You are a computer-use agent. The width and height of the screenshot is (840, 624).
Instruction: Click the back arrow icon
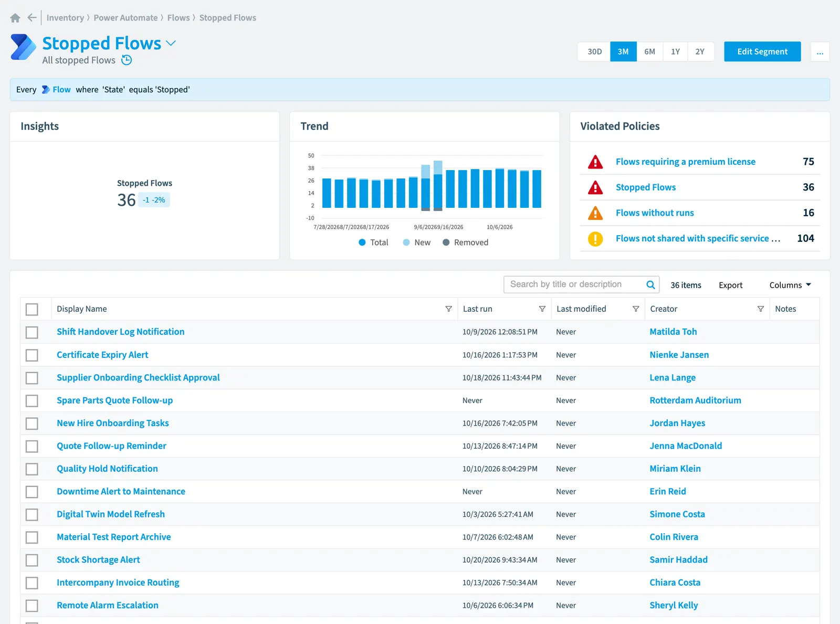pos(32,18)
